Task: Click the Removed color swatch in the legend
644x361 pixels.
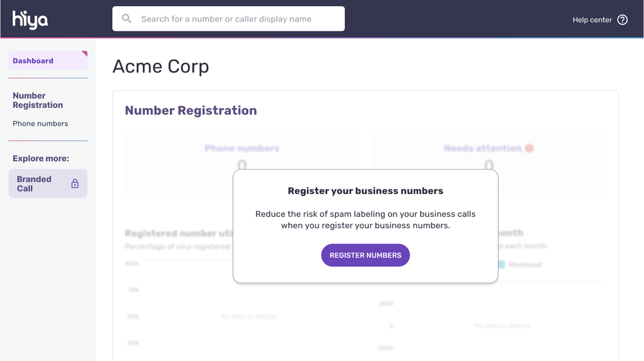Action: pyautogui.click(x=502, y=265)
